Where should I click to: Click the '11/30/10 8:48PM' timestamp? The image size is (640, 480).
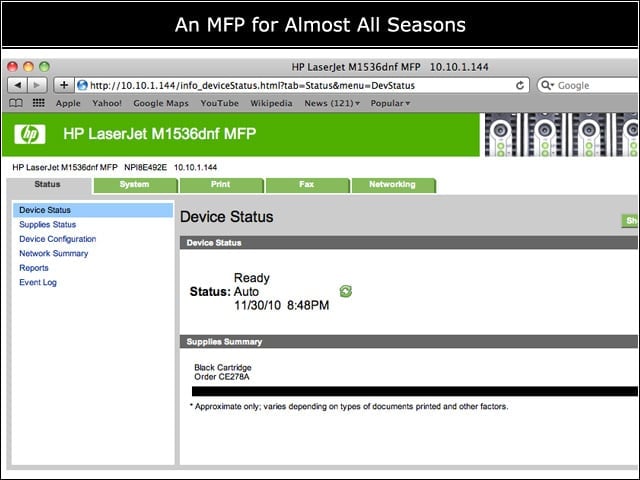point(282,305)
